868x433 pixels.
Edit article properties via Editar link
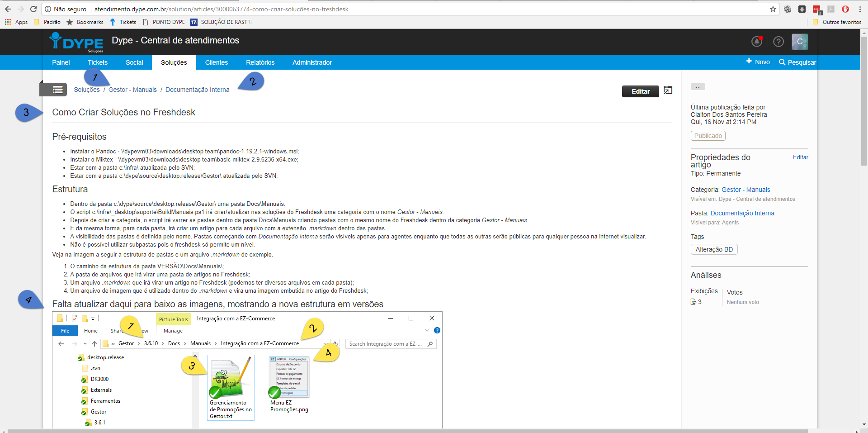click(x=801, y=157)
